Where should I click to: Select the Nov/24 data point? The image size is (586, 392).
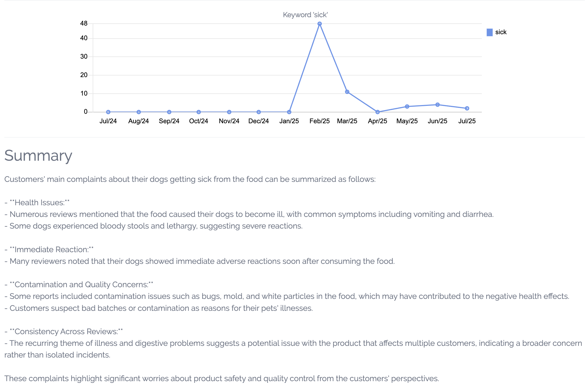coord(229,112)
